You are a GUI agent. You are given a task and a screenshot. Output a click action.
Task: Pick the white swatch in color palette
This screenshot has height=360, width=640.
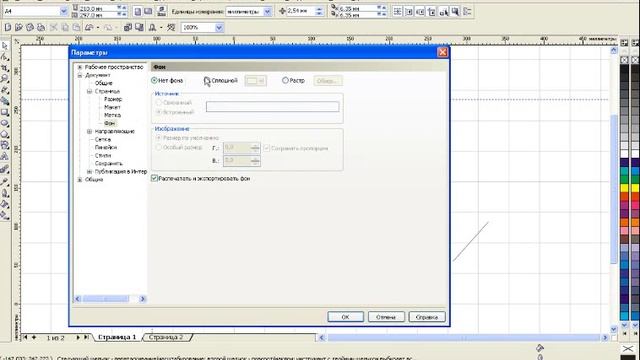[x=624, y=153]
